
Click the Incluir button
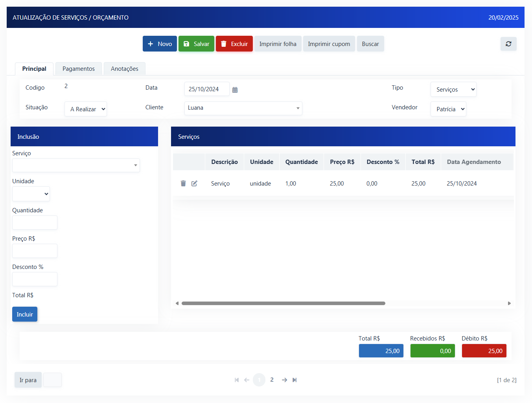pos(25,314)
